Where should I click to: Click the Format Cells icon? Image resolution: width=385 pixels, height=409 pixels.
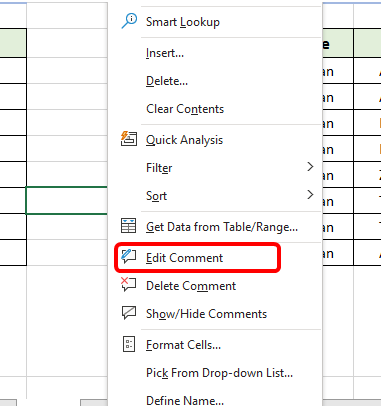click(x=129, y=344)
